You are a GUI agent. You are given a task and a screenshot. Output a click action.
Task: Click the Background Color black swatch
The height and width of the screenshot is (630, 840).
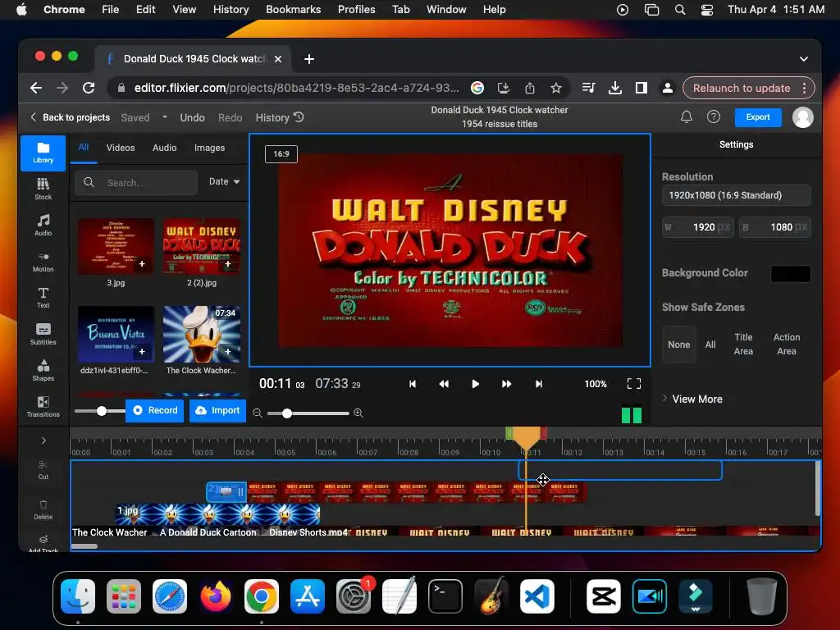[x=790, y=273]
